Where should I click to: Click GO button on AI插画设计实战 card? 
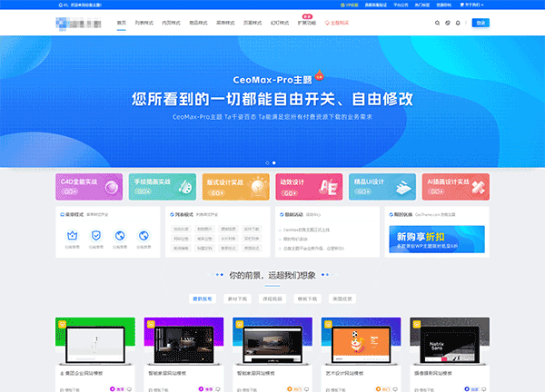coord(436,191)
